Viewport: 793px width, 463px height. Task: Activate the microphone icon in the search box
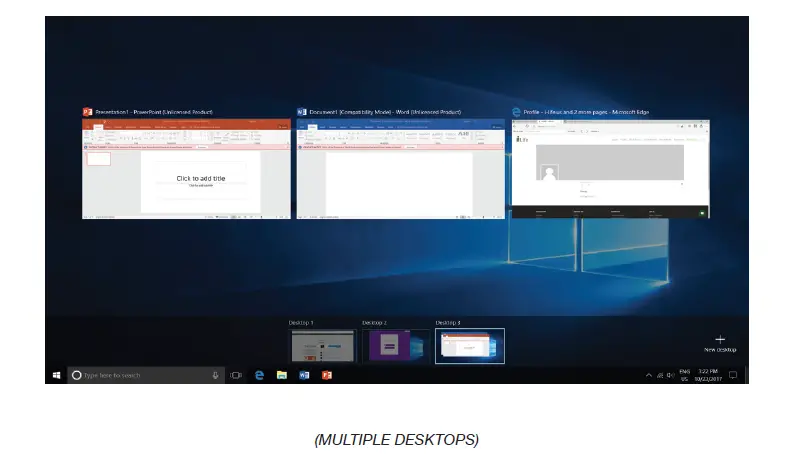point(215,375)
